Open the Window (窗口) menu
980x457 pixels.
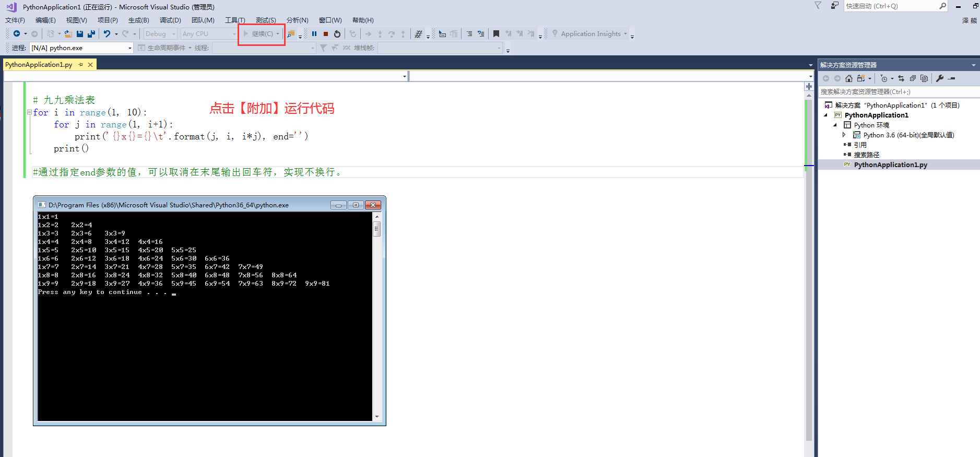pos(330,20)
